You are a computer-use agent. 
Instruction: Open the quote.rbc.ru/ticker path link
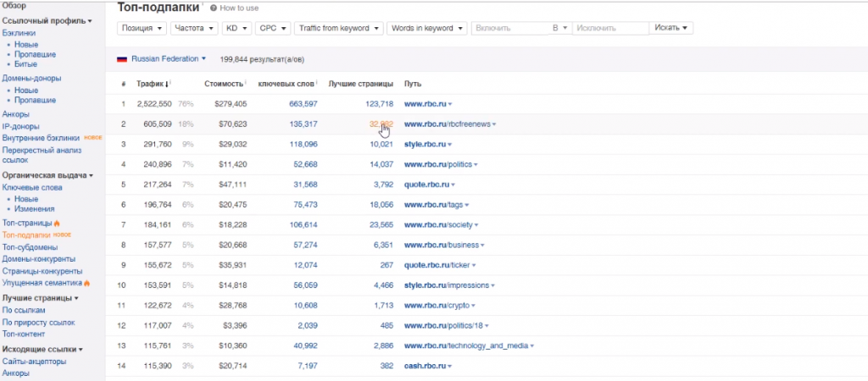pyautogui.click(x=437, y=265)
